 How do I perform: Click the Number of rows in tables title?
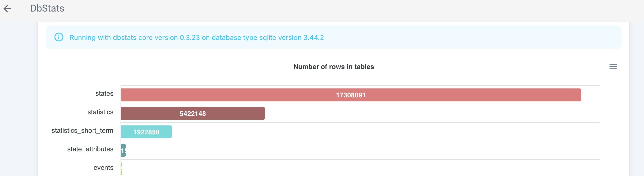tap(334, 67)
